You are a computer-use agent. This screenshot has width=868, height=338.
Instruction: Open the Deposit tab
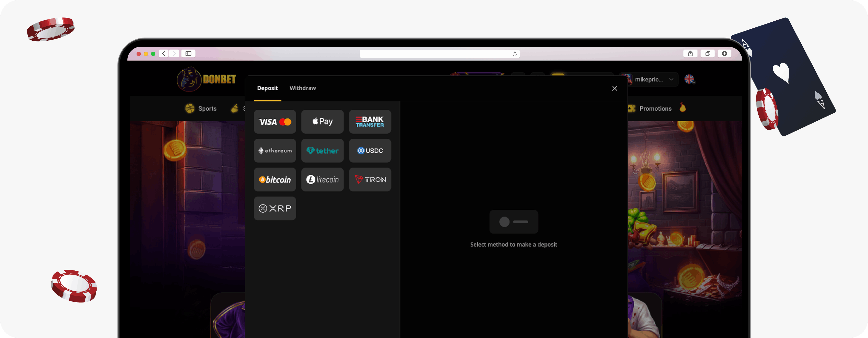pos(267,88)
